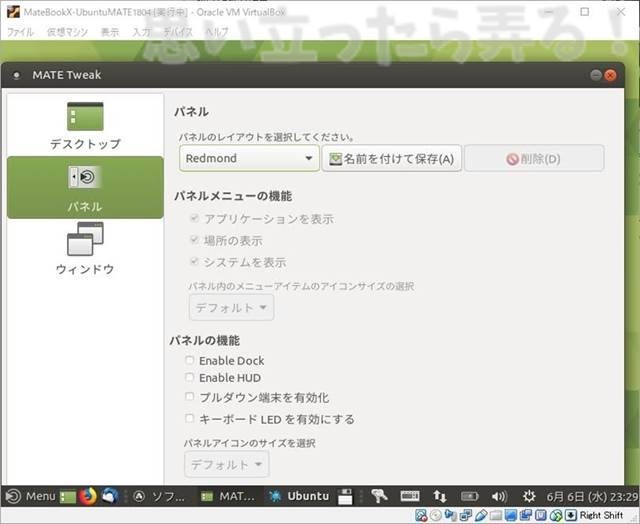
Task: Click VirtualBox hard disk status icon
Action: pos(421,515)
